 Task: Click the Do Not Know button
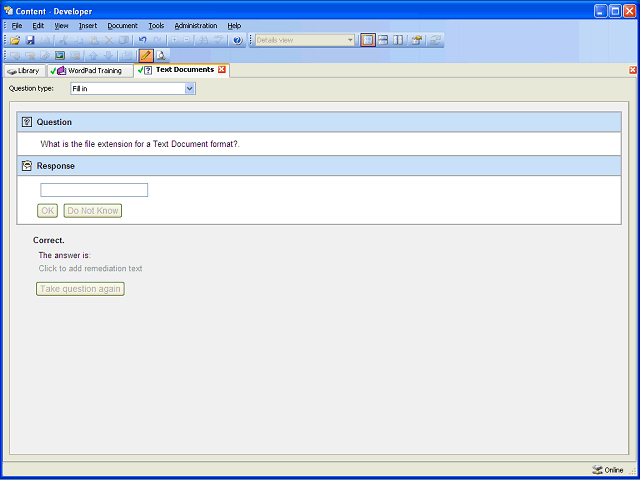point(93,211)
